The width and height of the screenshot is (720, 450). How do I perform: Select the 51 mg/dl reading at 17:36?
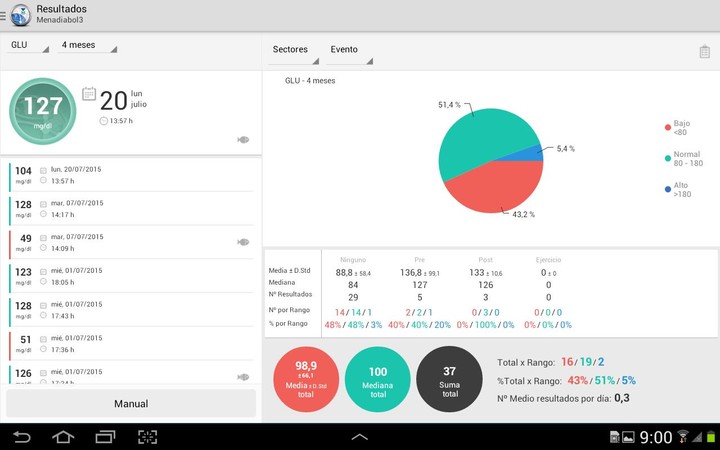point(130,345)
